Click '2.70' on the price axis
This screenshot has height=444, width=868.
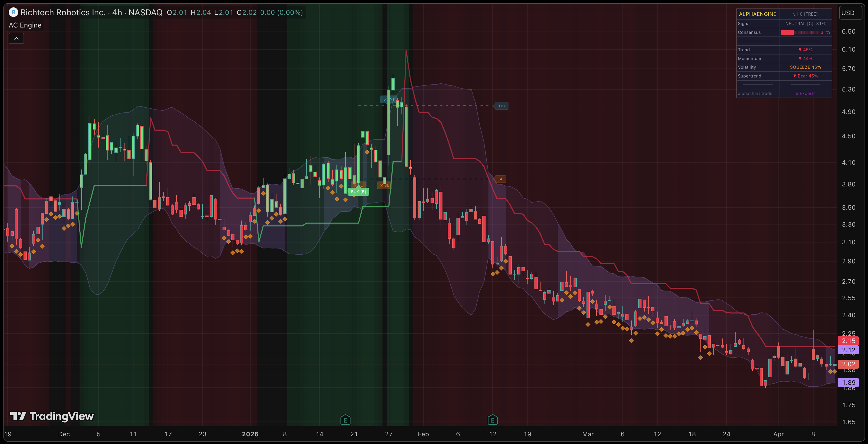pos(848,282)
